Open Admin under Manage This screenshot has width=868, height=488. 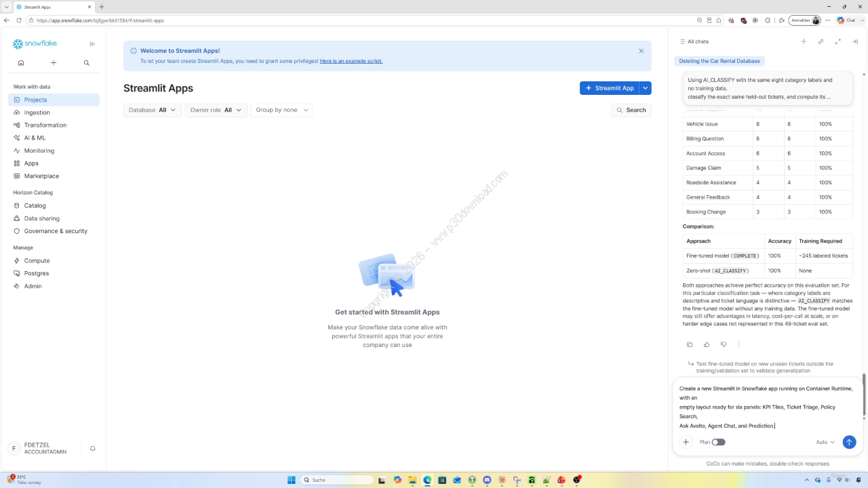pos(54,286)
